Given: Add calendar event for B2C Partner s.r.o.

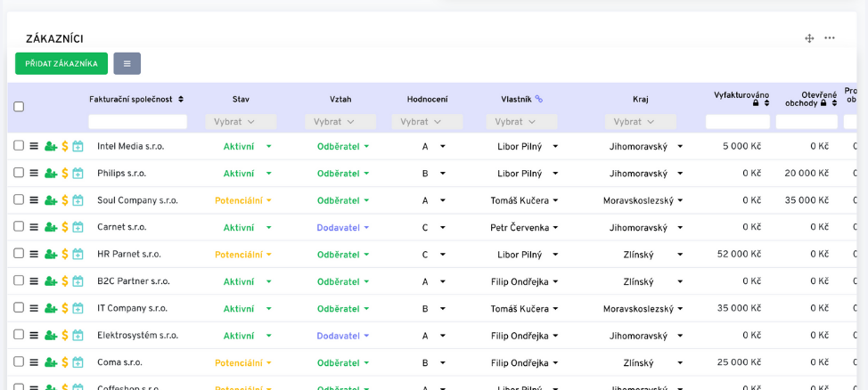Looking at the screenshot, I should (78, 281).
